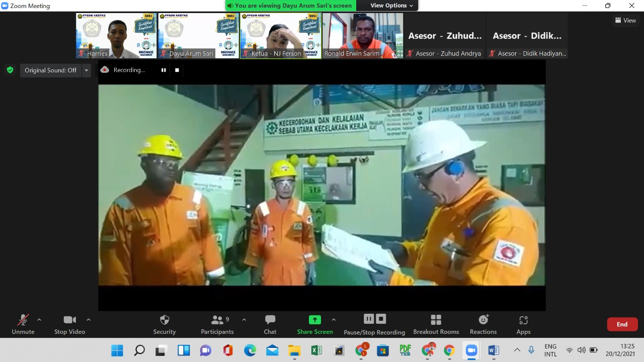Pause the recording from the top indicator
The height and width of the screenshot is (362, 644).
pyautogui.click(x=164, y=70)
